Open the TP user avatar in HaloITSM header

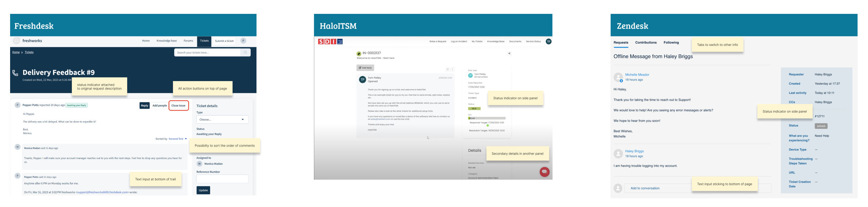[x=549, y=42]
